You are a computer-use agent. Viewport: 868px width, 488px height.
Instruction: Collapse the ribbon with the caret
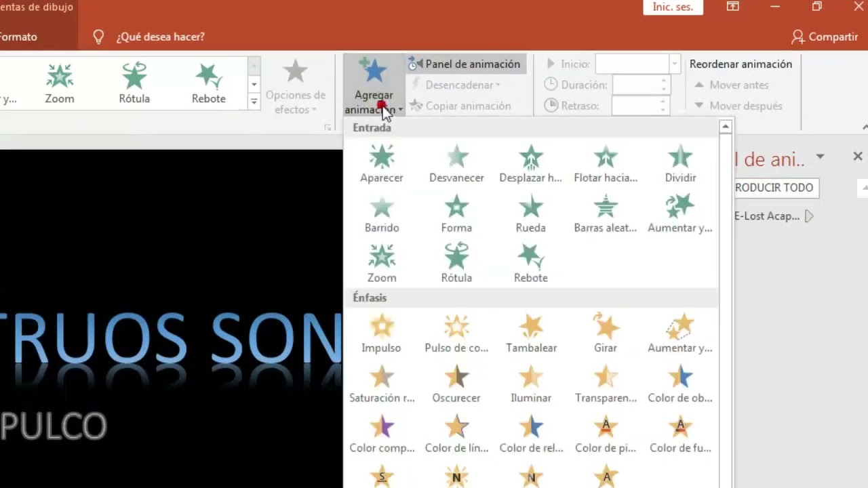coord(865,127)
